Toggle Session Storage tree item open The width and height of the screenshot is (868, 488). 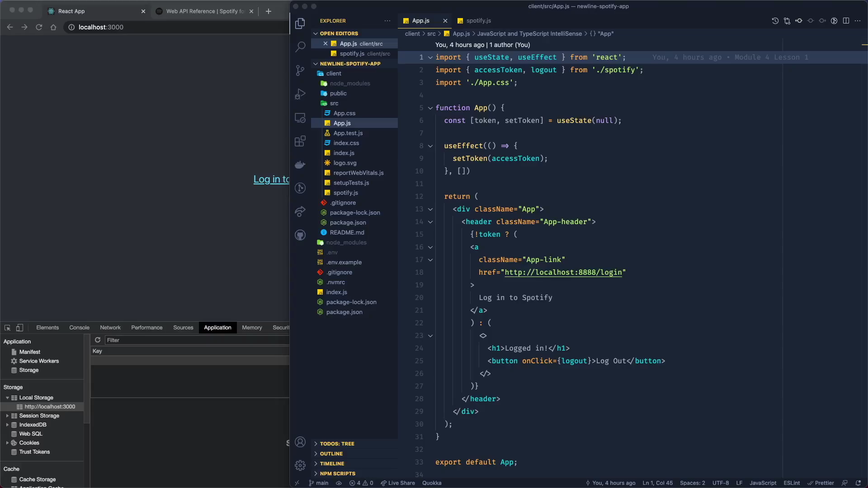[x=7, y=415]
